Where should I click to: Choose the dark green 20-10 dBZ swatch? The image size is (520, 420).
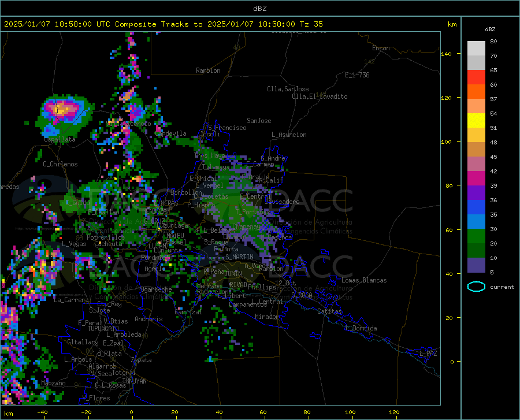pos(476,251)
